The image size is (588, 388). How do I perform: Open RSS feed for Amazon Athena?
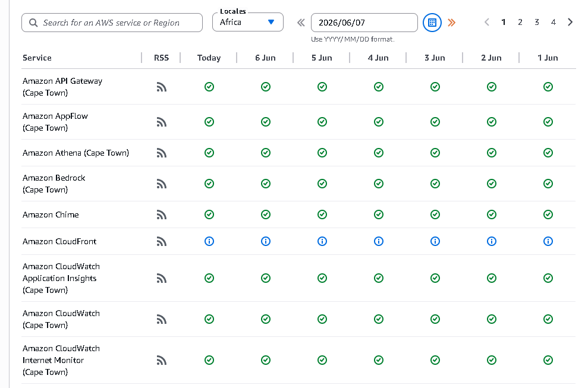pos(161,153)
